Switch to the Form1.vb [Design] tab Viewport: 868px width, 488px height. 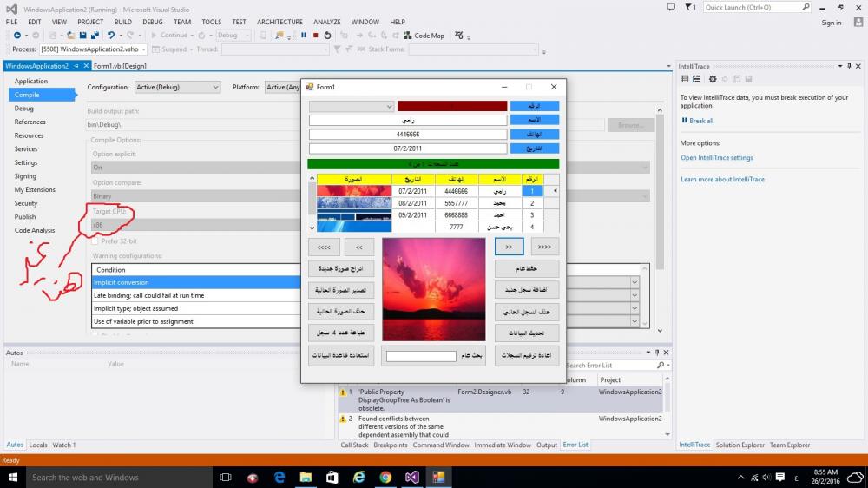pos(120,66)
